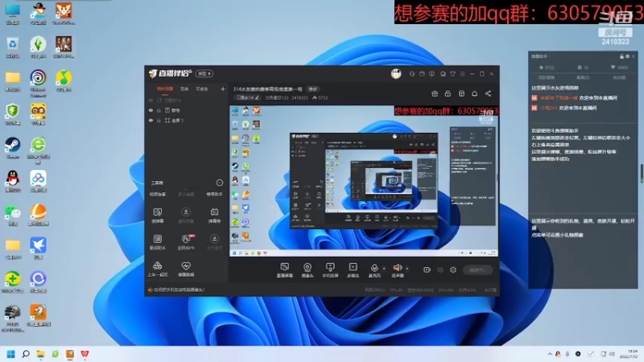
Task: Open the help link about phone as camera
Action: pos(179,290)
